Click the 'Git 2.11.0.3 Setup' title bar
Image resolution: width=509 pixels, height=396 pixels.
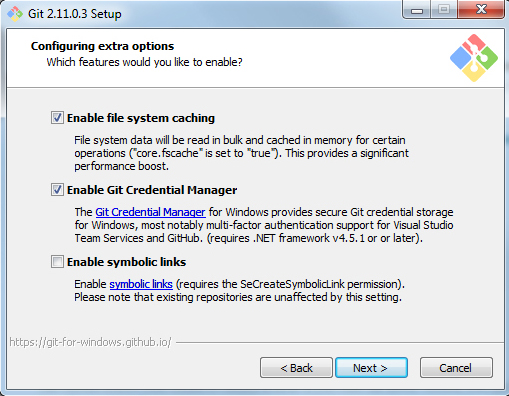point(75,14)
